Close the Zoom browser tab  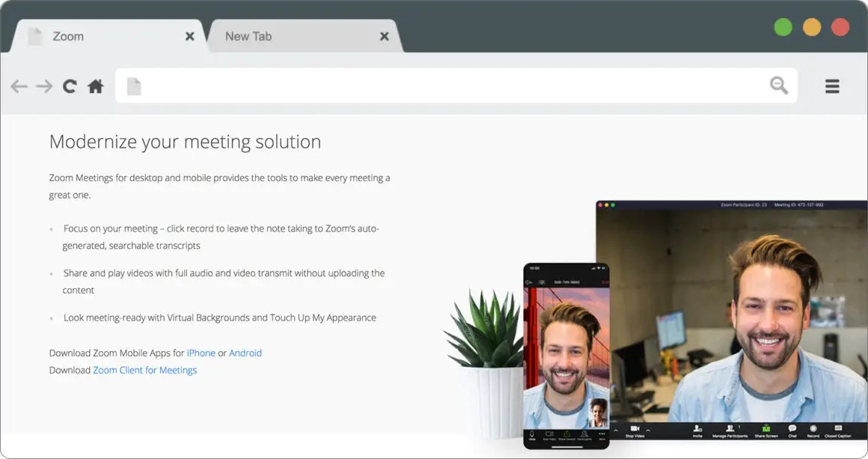click(189, 37)
